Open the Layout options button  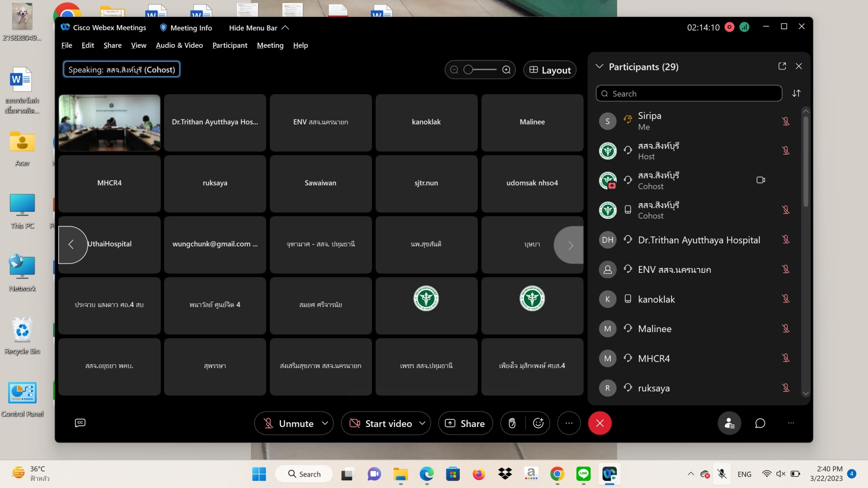click(x=550, y=70)
